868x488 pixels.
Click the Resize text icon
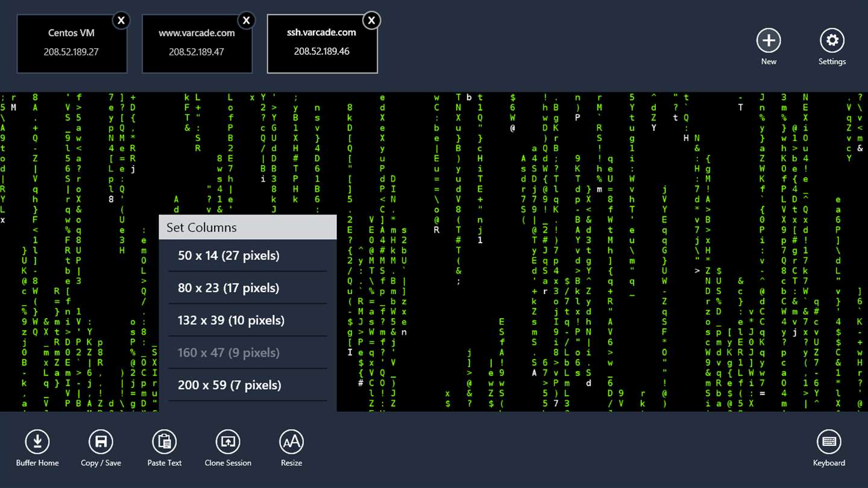[291, 442]
